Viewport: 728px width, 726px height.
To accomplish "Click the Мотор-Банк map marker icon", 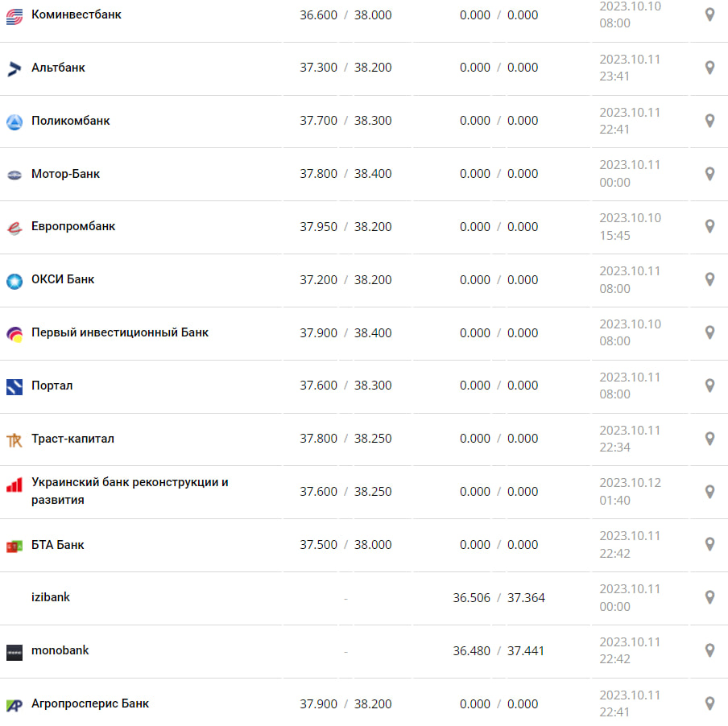I will coord(709,174).
